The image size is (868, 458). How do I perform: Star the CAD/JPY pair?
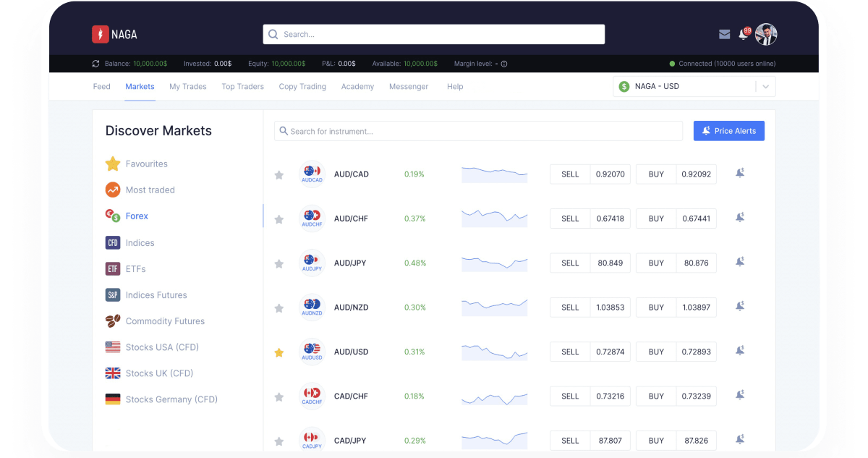[279, 441]
